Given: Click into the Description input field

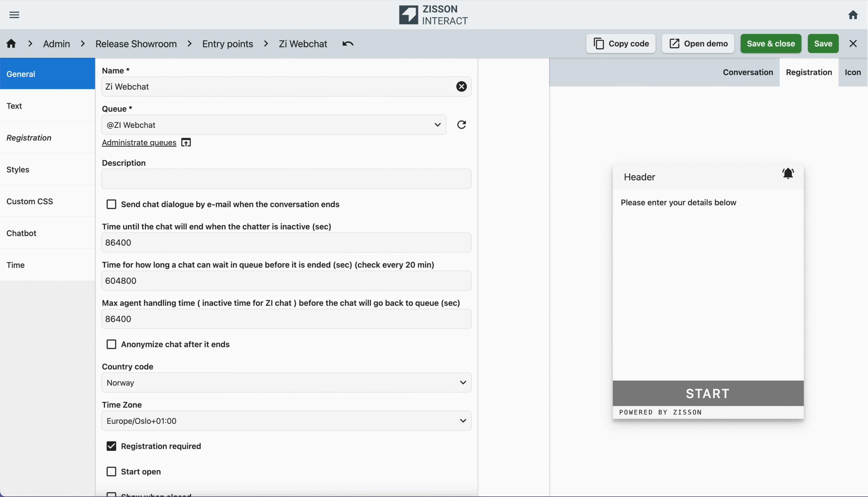Looking at the screenshot, I should 286,179.
